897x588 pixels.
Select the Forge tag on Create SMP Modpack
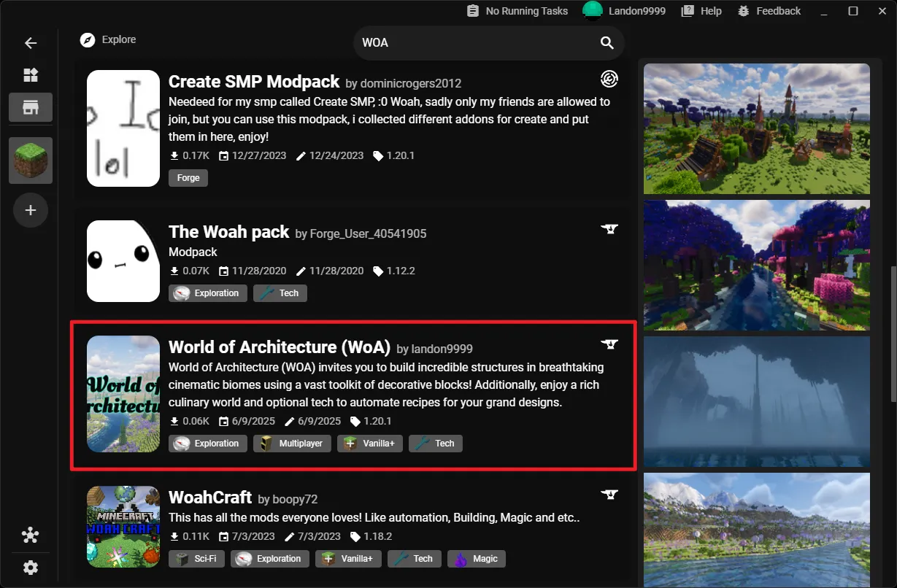tap(188, 178)
